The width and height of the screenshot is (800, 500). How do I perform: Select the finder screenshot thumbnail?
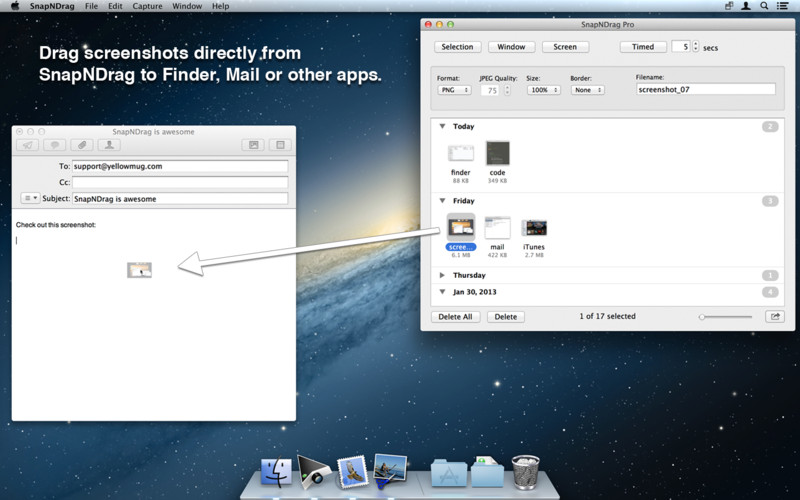(x=461, y=153)
